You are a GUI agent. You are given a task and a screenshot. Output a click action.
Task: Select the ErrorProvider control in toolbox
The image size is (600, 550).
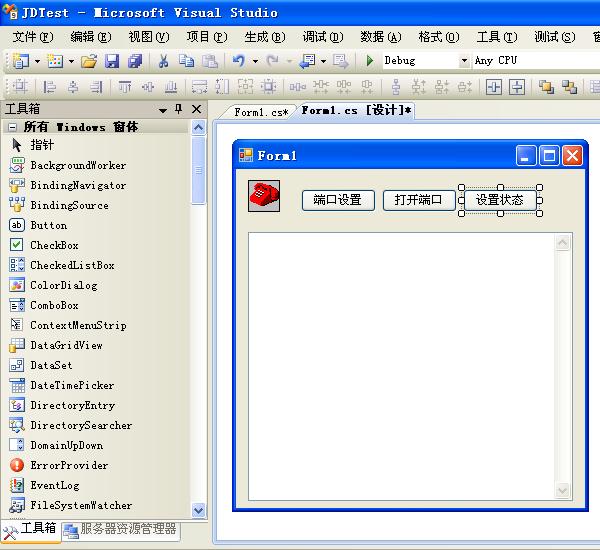[x=69, y=465]
